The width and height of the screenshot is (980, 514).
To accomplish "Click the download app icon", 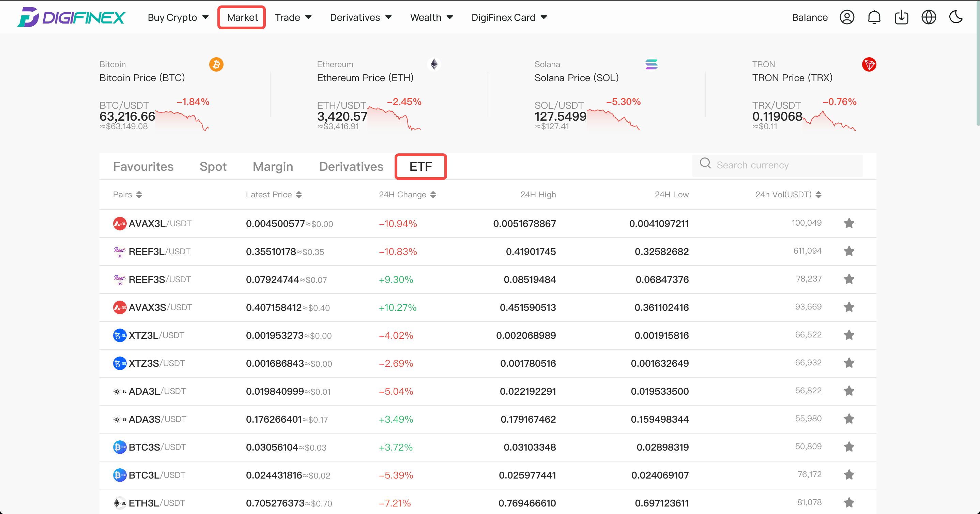I will [901, 17].
